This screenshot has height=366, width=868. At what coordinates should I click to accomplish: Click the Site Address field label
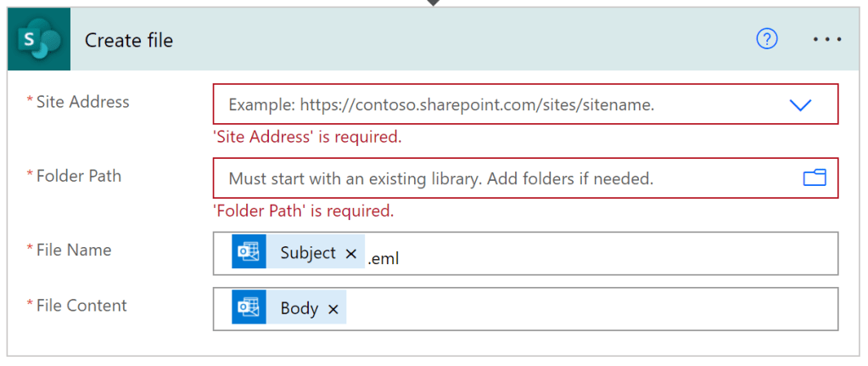point(82,102)
